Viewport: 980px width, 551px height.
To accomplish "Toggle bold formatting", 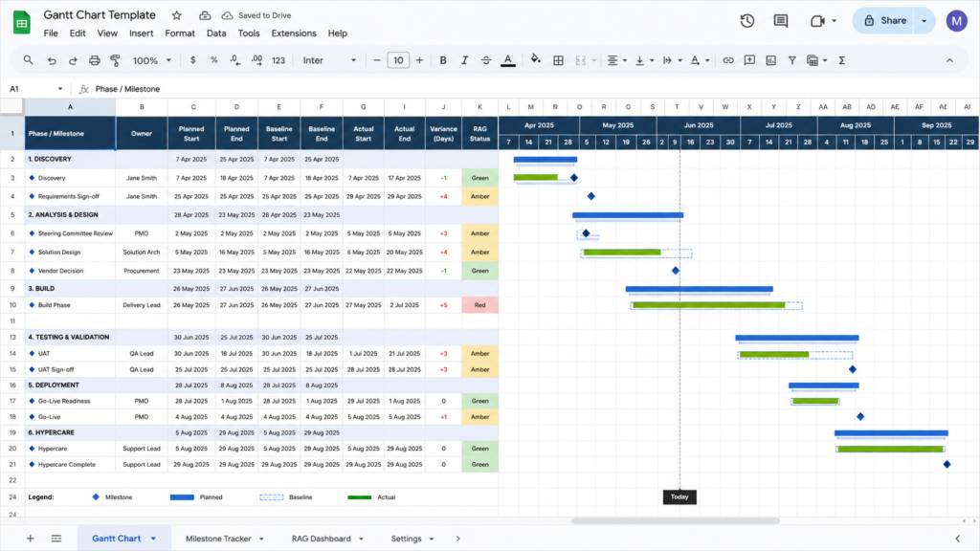I will pyautogui.click(x=443, y=60).
